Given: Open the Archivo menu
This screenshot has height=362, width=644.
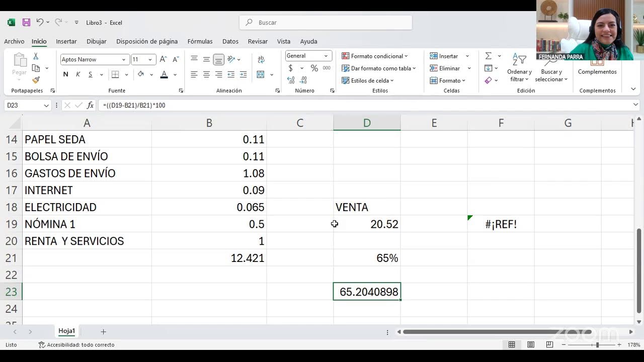Looking at the screenshot, I should pyautogui.click(x=14, y=41).
